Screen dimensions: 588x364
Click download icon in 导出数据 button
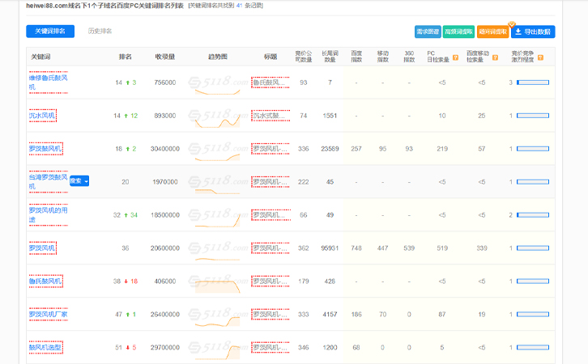pyautogui.click(x=518, y=32)
